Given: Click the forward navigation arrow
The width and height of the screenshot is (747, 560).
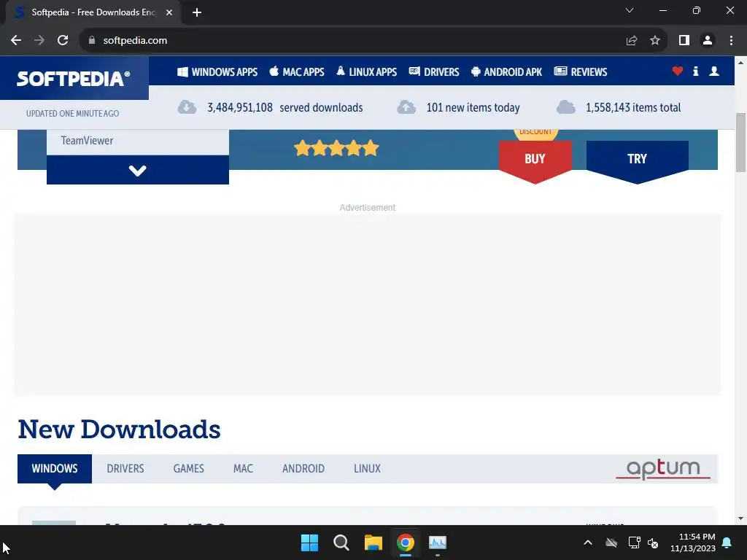Looking at the screenshot, I should click(39, 41).
